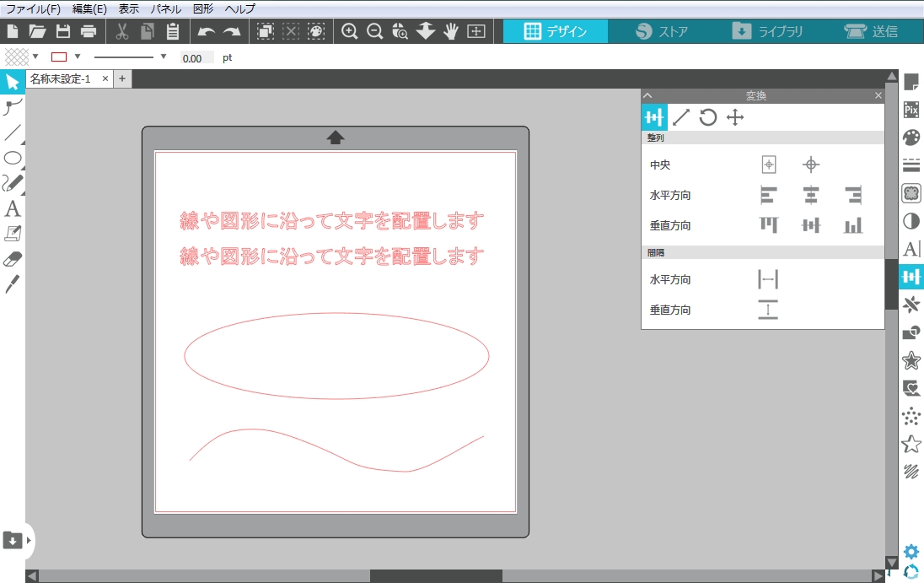The image size is (924, 583).
Task: Click the Undo arrow icon
Action: pos(206,32)
